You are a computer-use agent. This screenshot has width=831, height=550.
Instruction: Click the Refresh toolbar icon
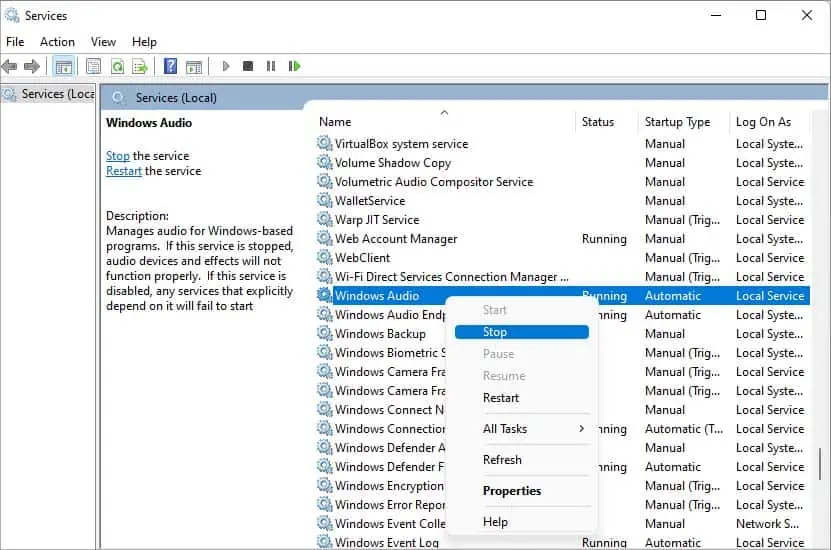point(117,66)
